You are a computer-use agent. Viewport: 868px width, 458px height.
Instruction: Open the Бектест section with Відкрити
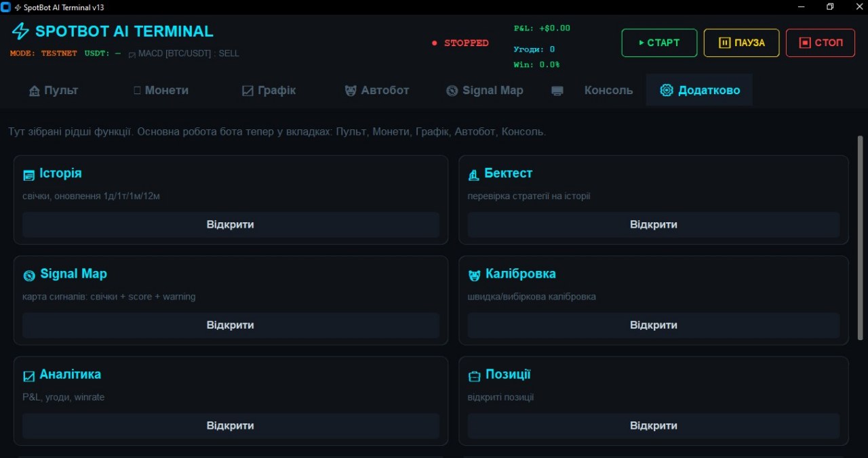click(654, 224)
